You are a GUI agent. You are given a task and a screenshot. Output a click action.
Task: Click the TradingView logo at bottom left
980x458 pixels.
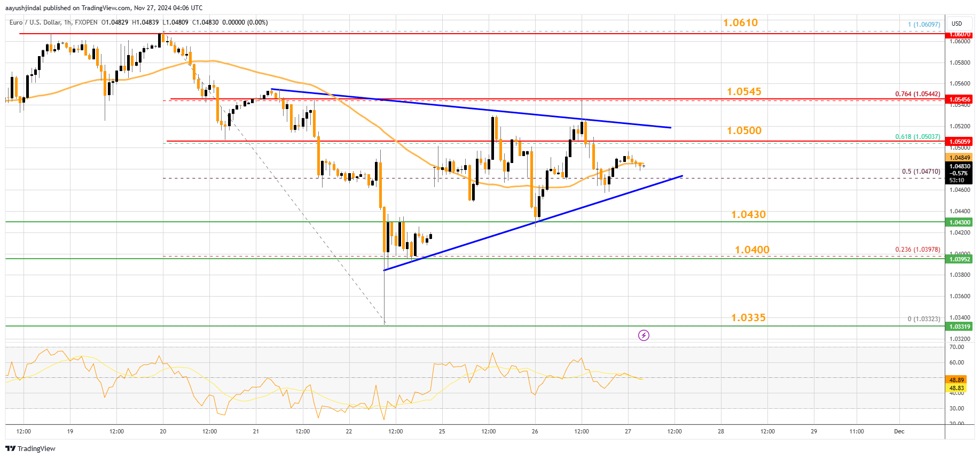tap(30, 448)
